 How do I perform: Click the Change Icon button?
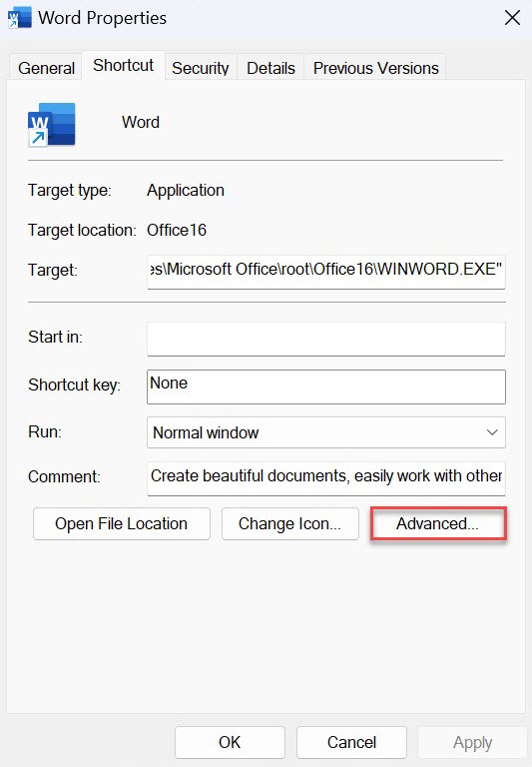290,524
